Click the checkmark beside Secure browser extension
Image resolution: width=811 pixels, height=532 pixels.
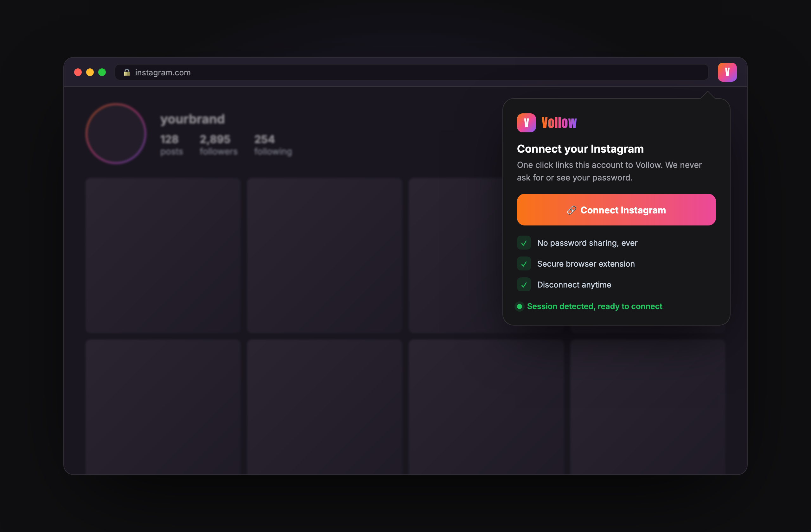click(524, 263)
